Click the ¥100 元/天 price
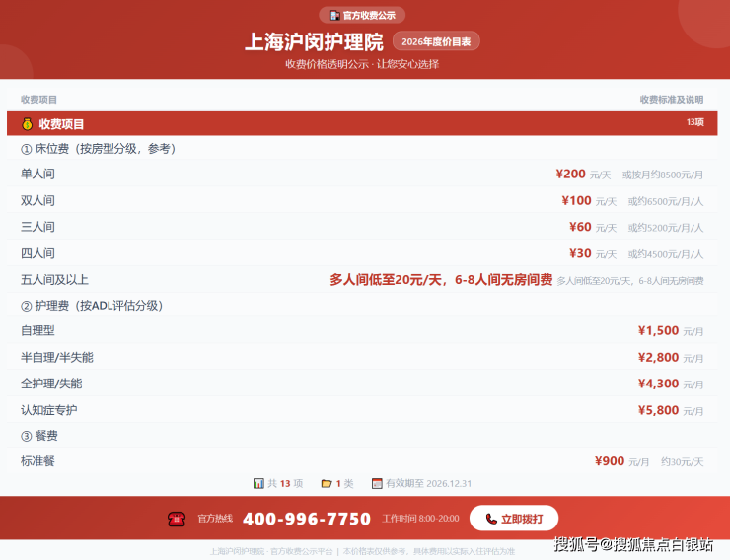The height and width of the screenshot is (560, 730). coord(589,200)
